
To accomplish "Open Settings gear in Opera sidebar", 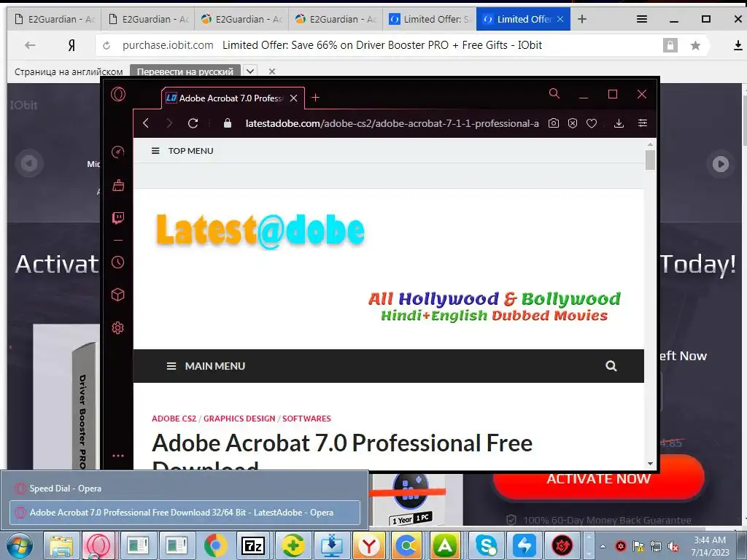I will [117, 327].
